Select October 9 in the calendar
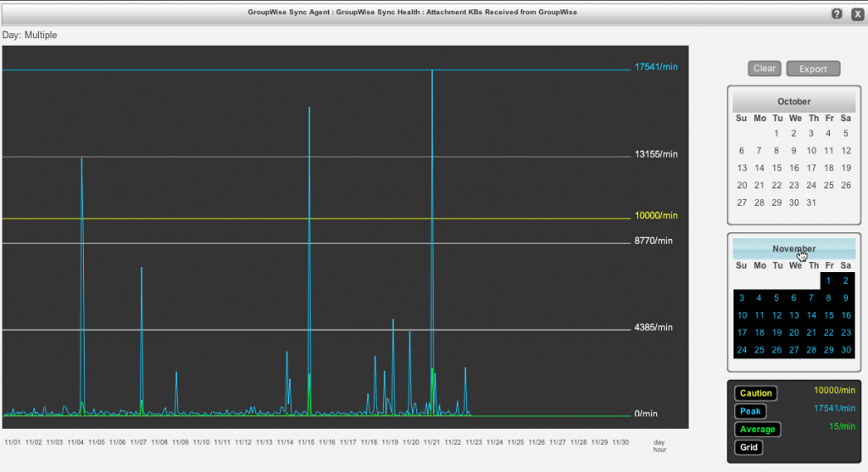Viewport: 868px width, 472px height. coord(793,151)
